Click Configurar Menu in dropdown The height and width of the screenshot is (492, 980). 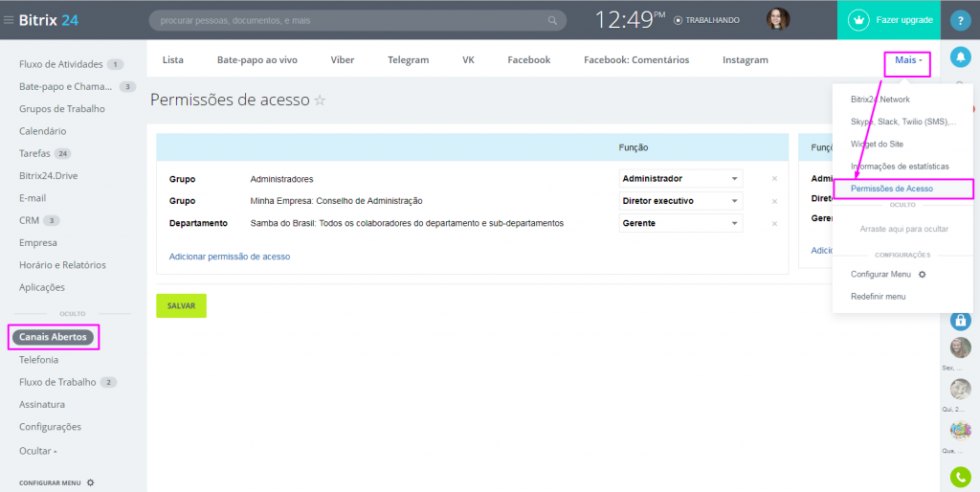coord(880,275)
